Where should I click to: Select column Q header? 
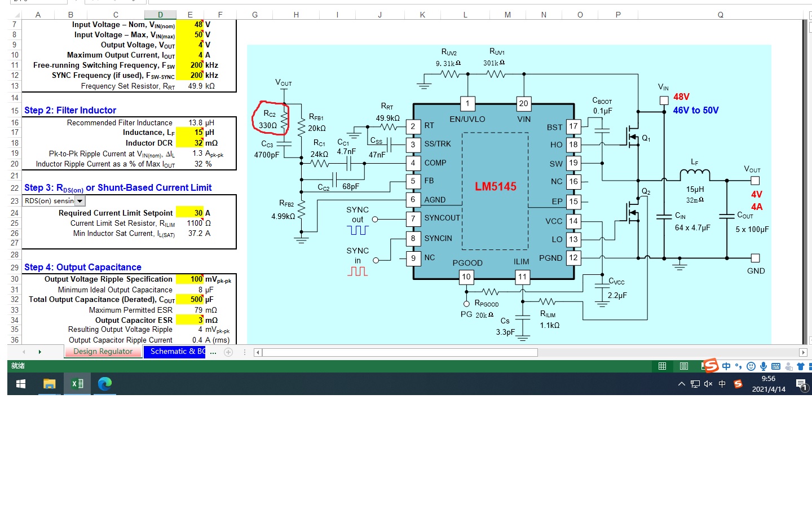tap(721, 15)
